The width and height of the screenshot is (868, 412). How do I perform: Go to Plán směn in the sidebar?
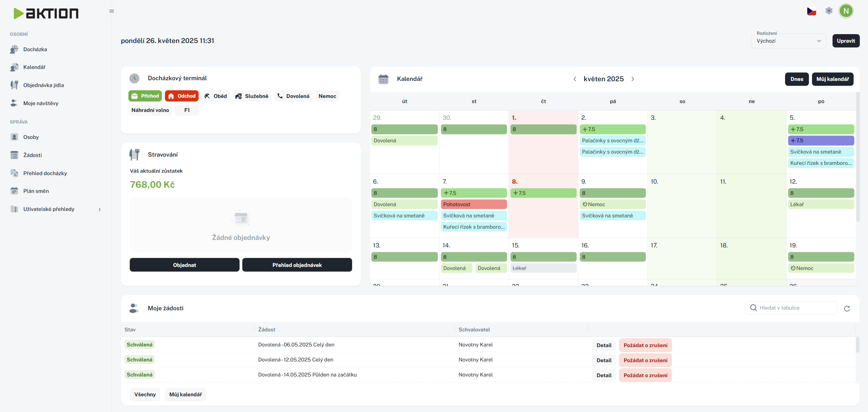pos(36,191)
